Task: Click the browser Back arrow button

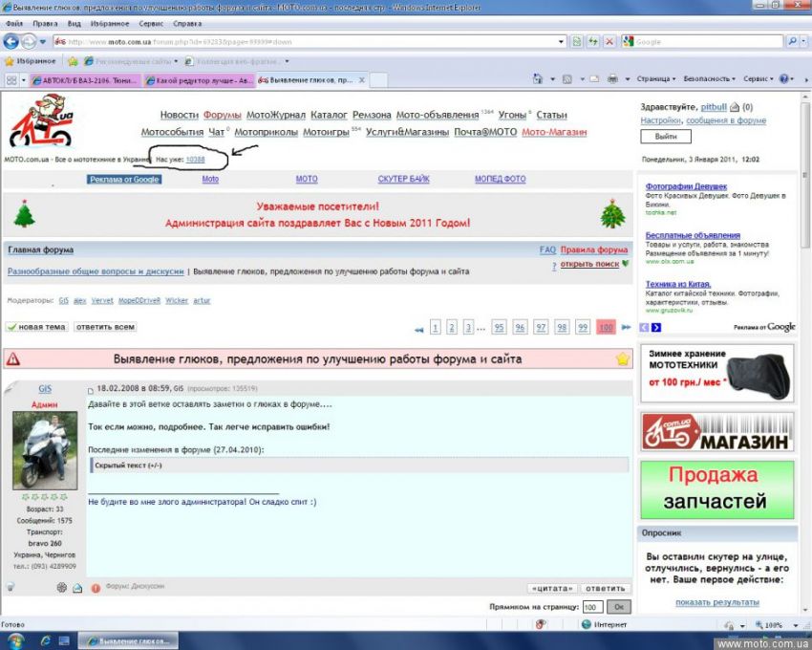Action: tap(12, 41)
